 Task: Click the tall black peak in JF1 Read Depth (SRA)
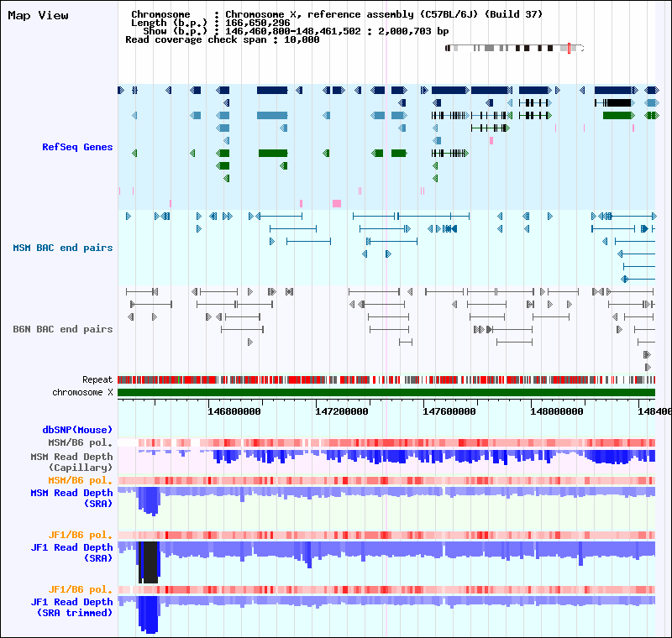point(149,562)
